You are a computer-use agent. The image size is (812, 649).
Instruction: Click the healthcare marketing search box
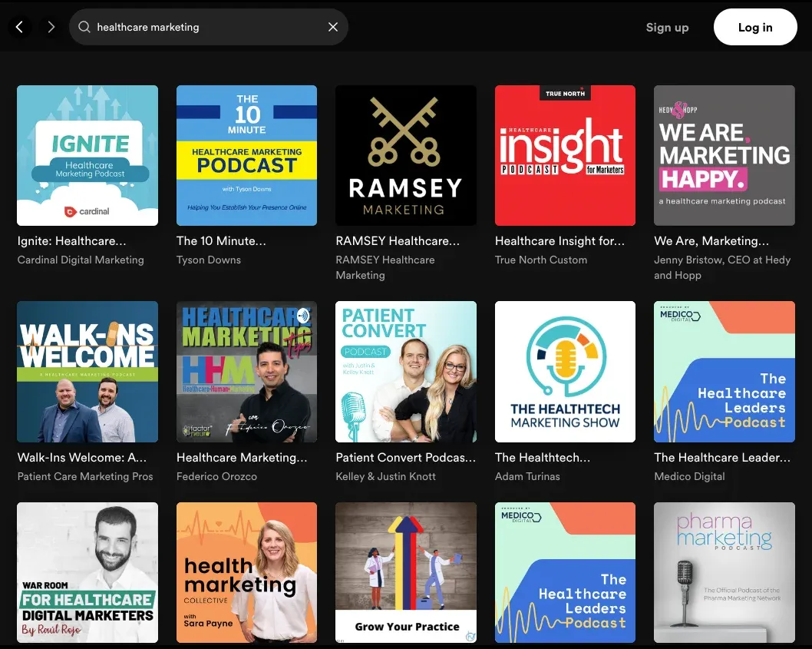pos(208,27)
